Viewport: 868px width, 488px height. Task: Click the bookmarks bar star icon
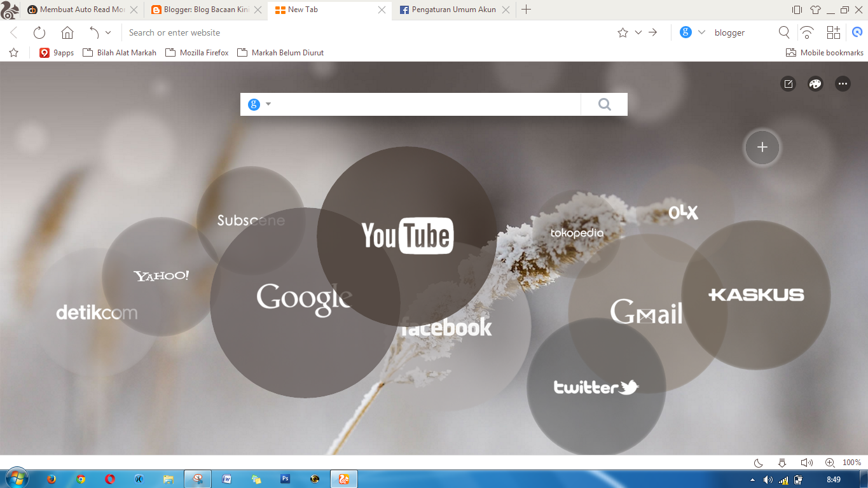coord(14,53)
